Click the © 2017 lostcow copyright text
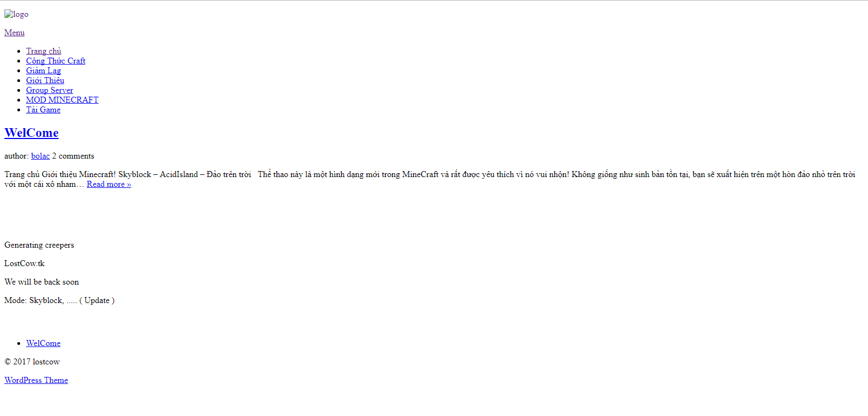Viewport: 868px width, 416px height. coord(32,362)
